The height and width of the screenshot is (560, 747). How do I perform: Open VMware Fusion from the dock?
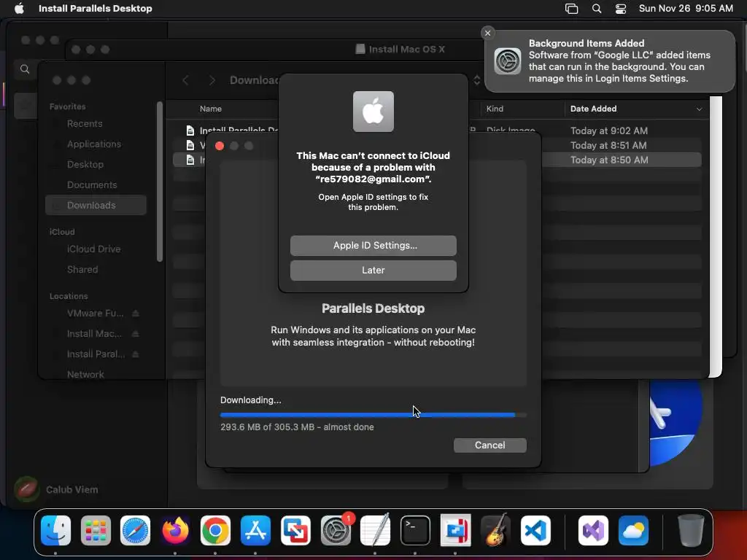click(295, 530)
